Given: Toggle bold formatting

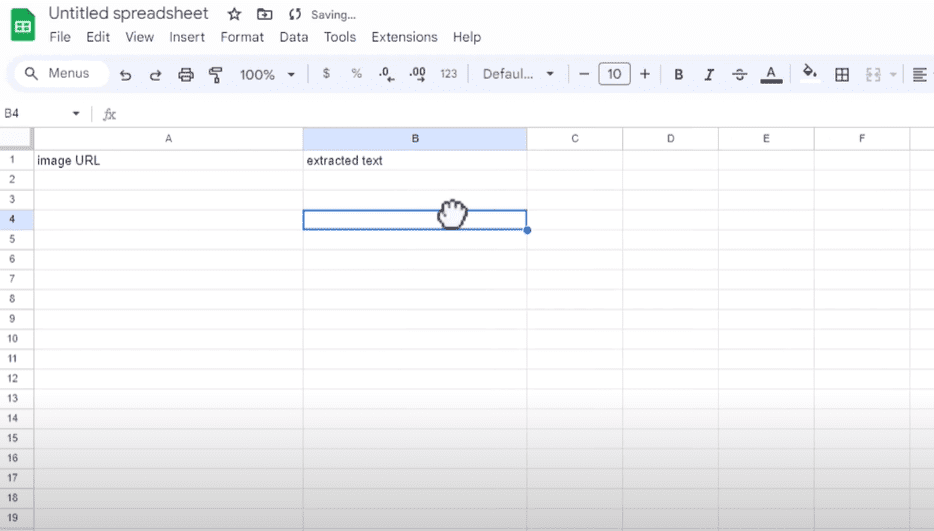Looking at the screenshot, I should coord(679,74).
